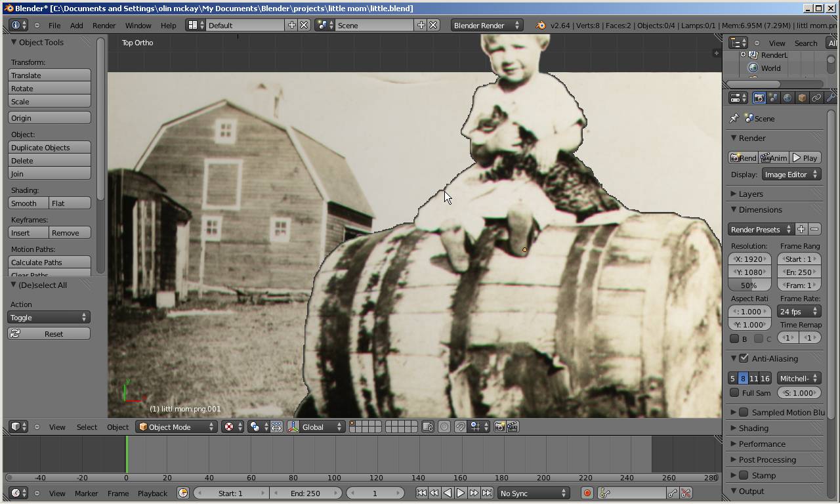840x504 pixels.
Task: Toggle proportional editing icon
Action: [x=444, y=427]
